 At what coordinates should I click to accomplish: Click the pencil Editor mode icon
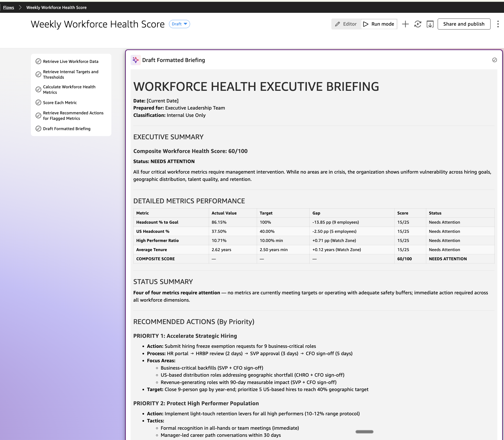click(x=338, y=24)
